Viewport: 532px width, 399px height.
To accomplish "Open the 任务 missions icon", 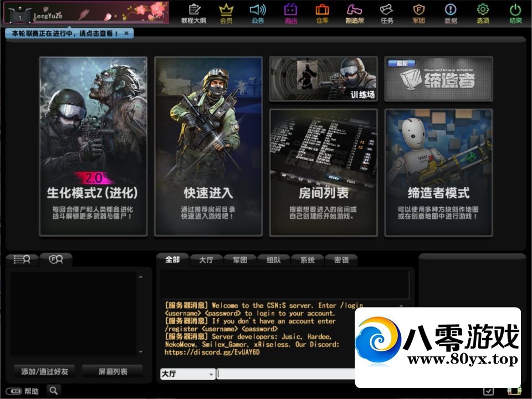I will (x=387, y=14).
